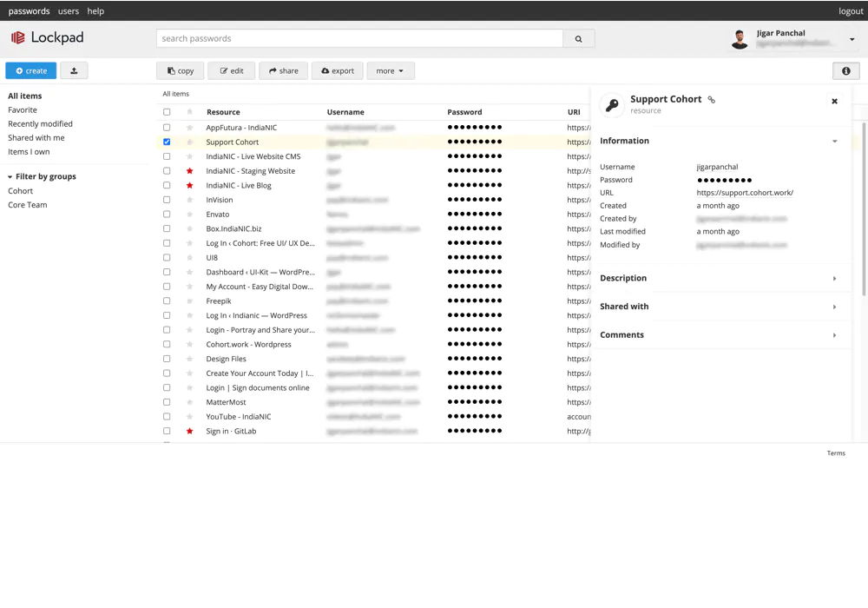Click the Lockpad logo
Image resolution: width=868 pixels, height=608 pixels.
tap(48, 38)
